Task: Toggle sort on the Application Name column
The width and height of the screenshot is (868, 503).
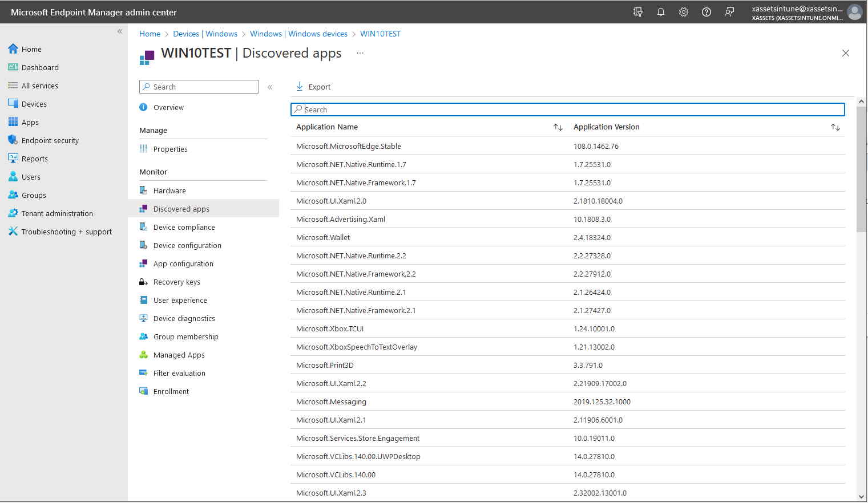Action: click(558, 127)
